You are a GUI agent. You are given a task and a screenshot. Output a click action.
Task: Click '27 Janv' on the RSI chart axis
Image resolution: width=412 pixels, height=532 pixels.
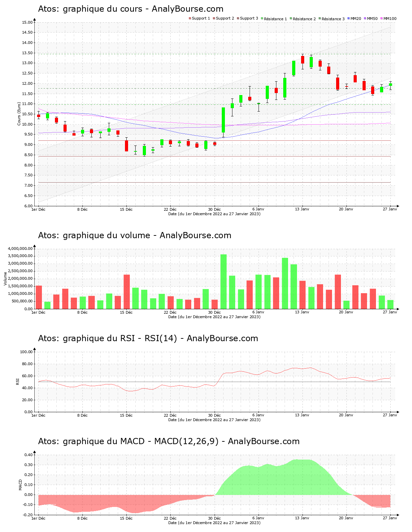coord(390,415)
